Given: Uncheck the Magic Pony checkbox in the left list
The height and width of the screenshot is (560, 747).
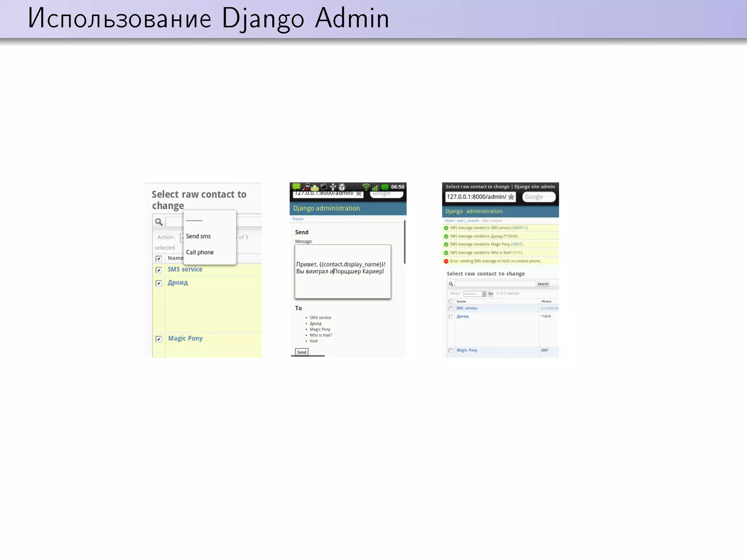Looking at the screenshot, I should (159, 339).
